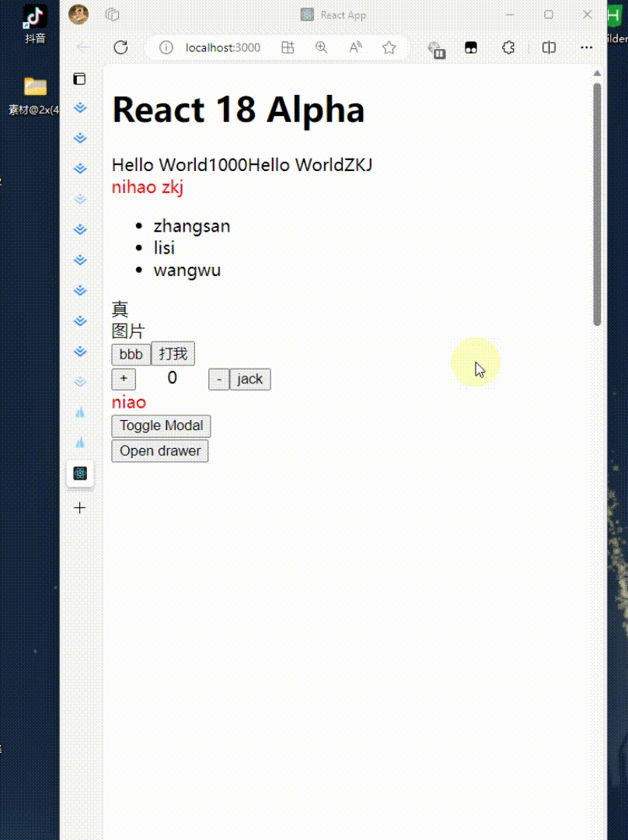This screenshot has height=840, width=628.
Task: Select the 素材@2x folder on the desktop
Action: click(35, 96)
